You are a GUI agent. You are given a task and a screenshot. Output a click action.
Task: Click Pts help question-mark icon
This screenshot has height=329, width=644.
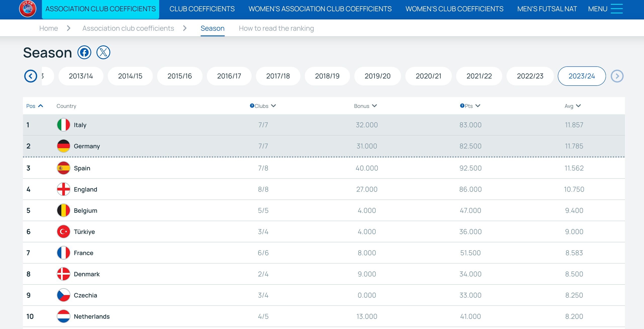462,106
